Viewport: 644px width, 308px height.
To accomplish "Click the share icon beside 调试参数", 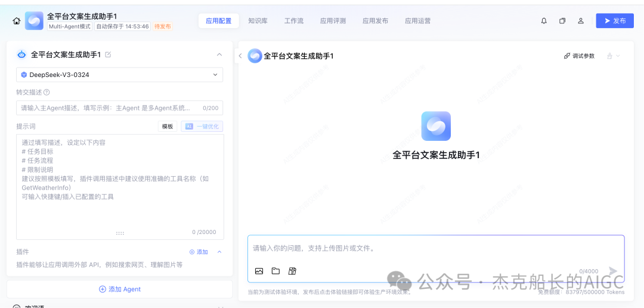I will 610,56.
